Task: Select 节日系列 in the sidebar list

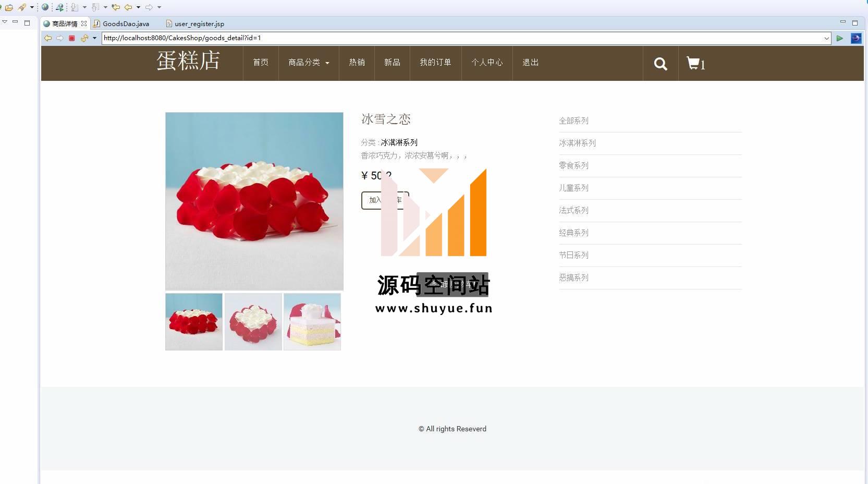Action: (x=573, y=256)
